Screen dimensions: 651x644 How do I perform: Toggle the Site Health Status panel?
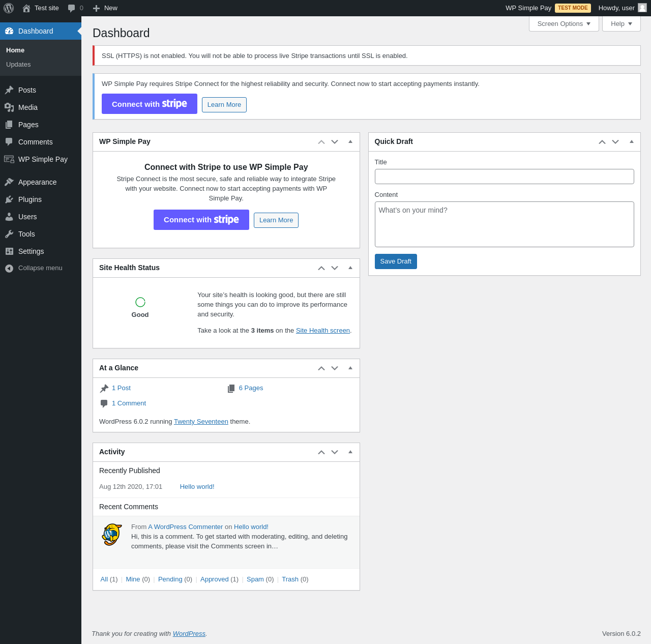coord(350,268)
